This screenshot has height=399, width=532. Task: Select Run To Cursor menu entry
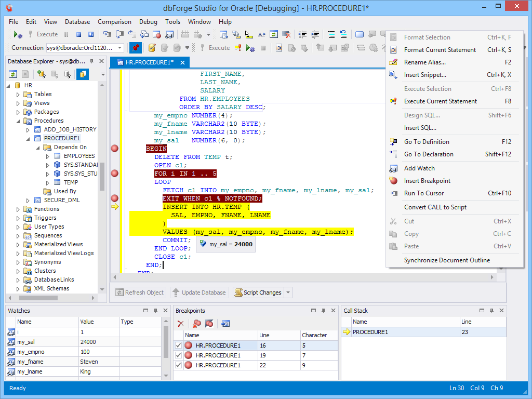[455, 193]
